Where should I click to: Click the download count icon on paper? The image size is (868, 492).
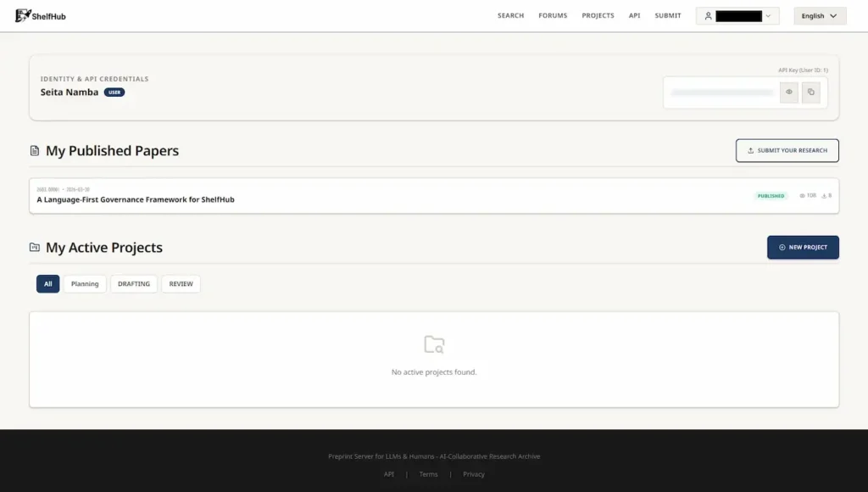pyautogui.click(x=824, y=196)
